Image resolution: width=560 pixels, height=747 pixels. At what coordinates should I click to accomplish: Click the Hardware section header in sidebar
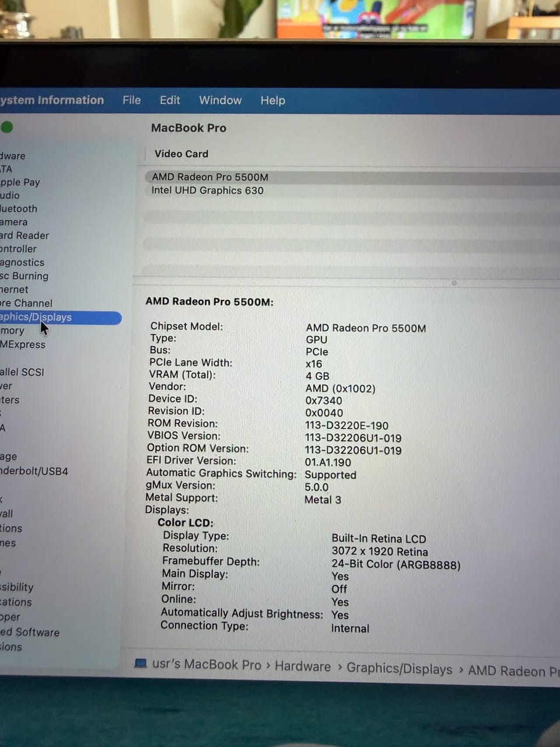click(13, 156)
